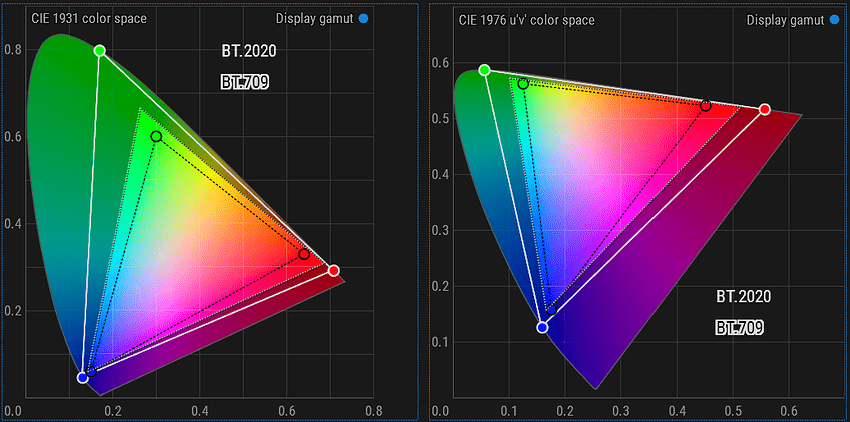Click the blue display primary marker in CIE 1976 chart
This screenshot has height=422, width=850.
point(542,328)
